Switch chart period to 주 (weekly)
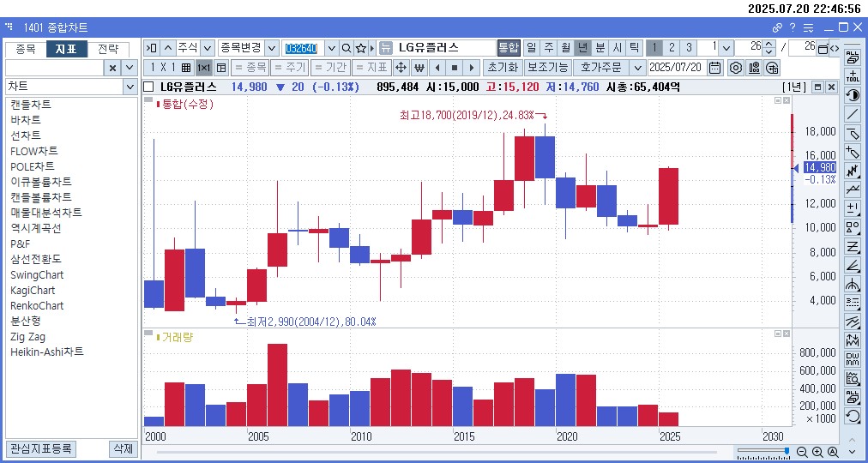This screenshot has height=463, width=868. [549, 48]
